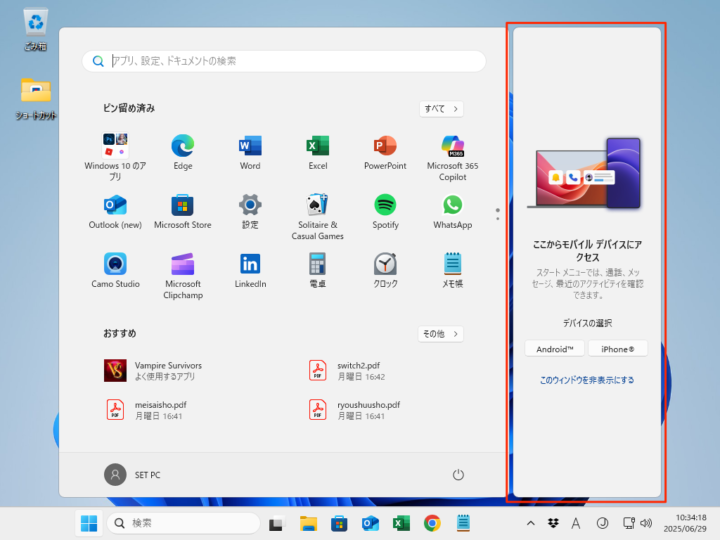Expand all apps with すべて button
Image resolution: width=720 pixels, height=540 pixels.
pyautogui.click(x=441, y=109)
